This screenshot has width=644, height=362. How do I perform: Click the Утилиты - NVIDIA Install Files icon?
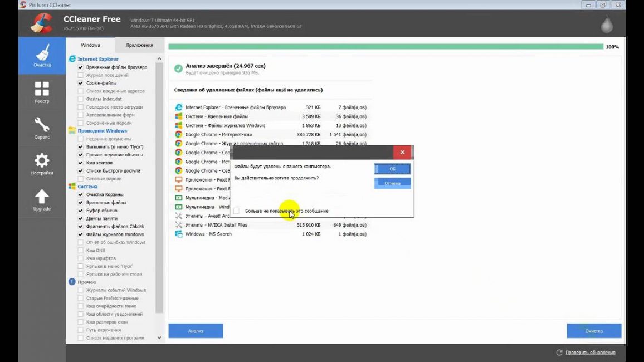coord(179,225)
